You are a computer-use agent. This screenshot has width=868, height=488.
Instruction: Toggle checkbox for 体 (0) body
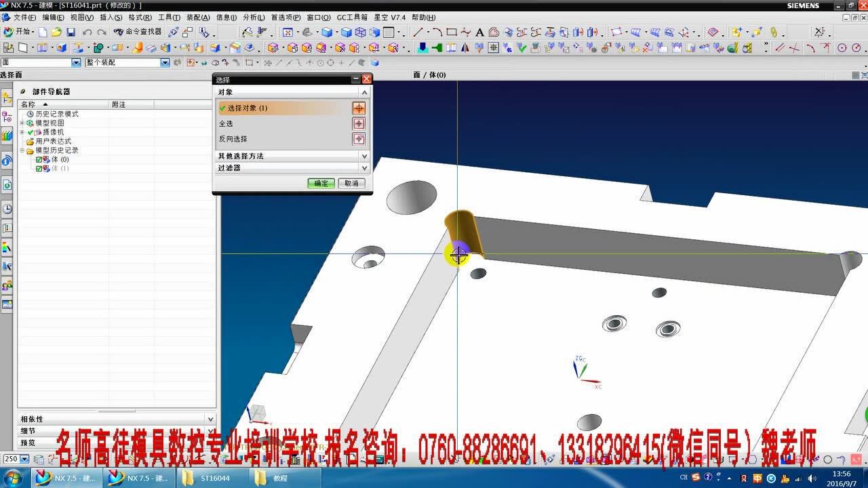pyautogui.click(x=39, y=159)
